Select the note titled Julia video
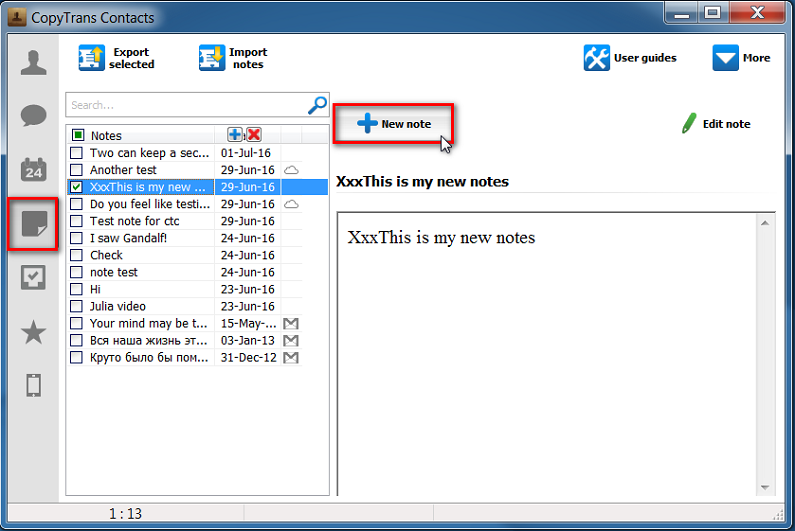The height and width of the screenshot is (531, 795). pyautogui.click(x=118, y=306)
